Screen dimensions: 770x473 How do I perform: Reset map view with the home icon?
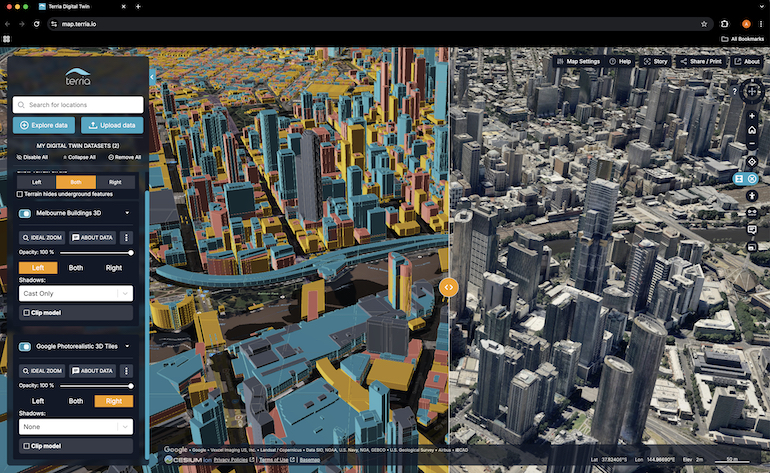click(751, 130)
